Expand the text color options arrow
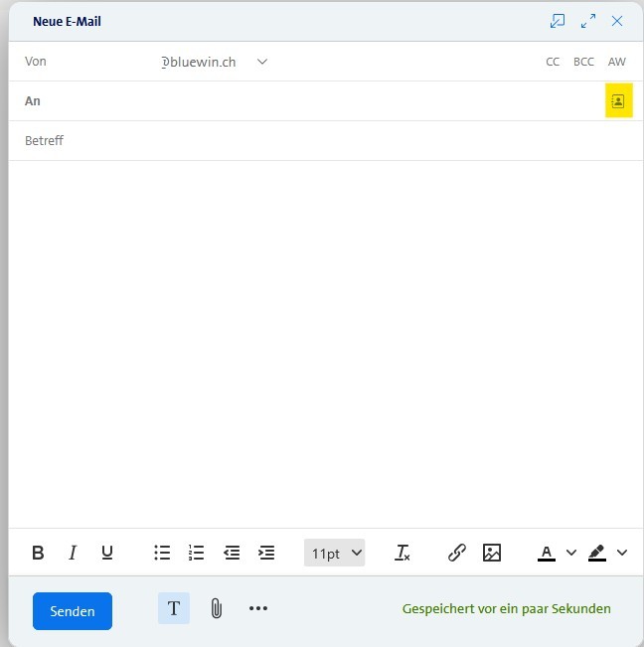 tap(571, 553)
